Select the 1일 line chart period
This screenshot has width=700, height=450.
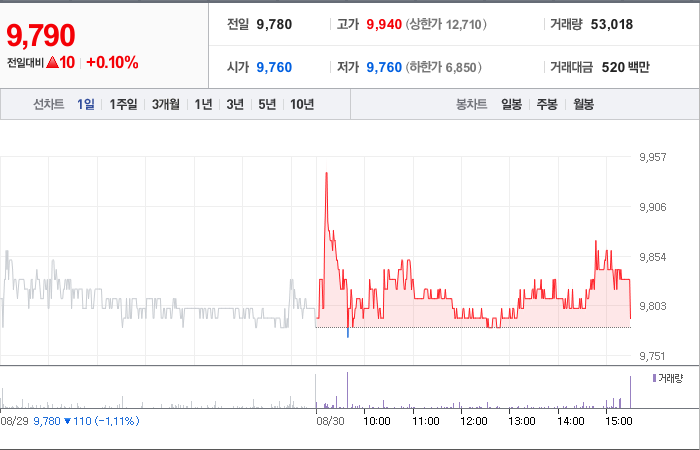click(86, 104)
